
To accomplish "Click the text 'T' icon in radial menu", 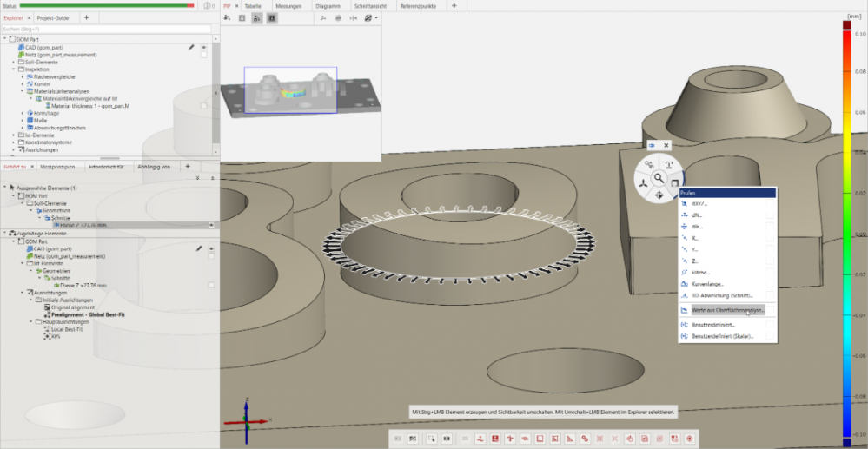I will (670, 165).
